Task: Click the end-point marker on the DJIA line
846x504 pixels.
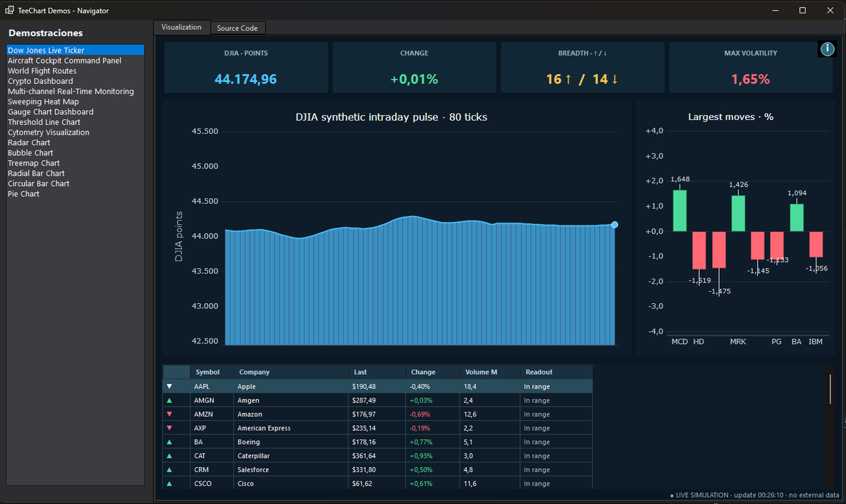Action: (x=615, y=225)
